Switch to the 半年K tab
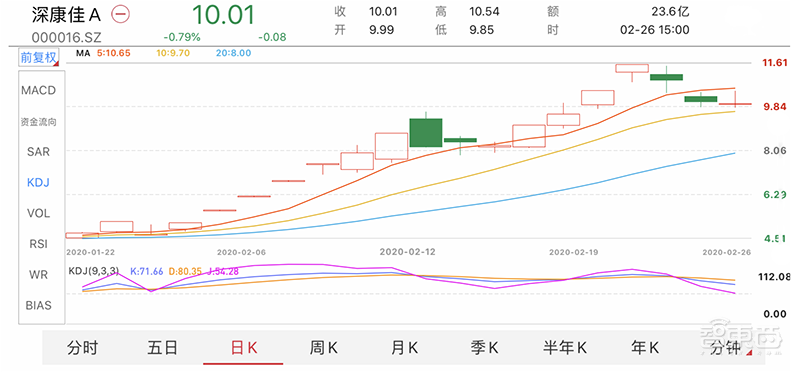 [565, 348]
